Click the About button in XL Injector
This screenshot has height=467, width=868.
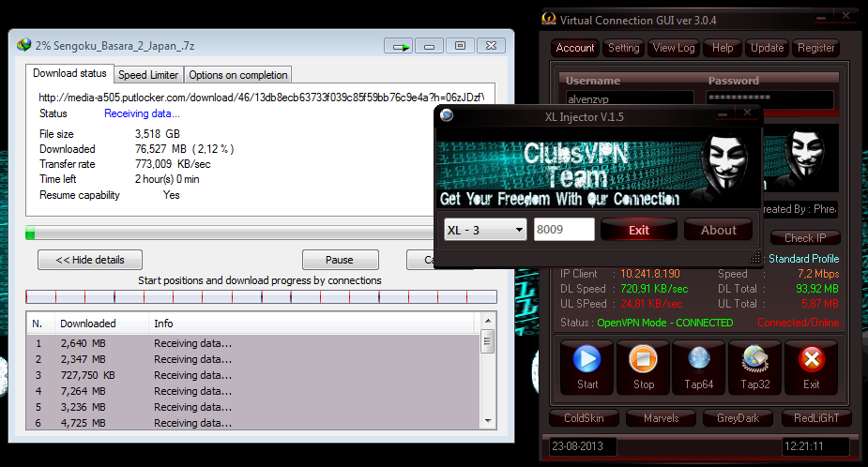[x=719, y=230]
